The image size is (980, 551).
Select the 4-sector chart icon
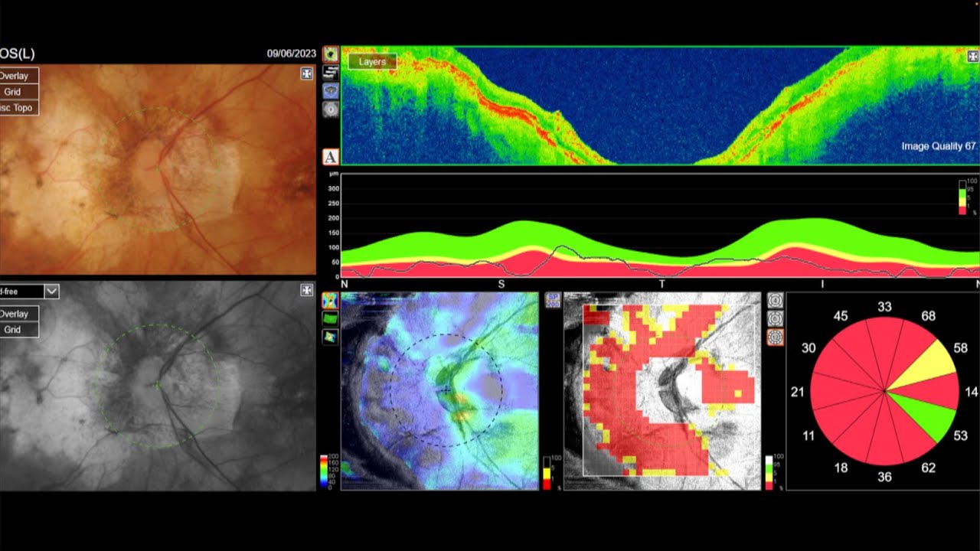pos(775,300)
